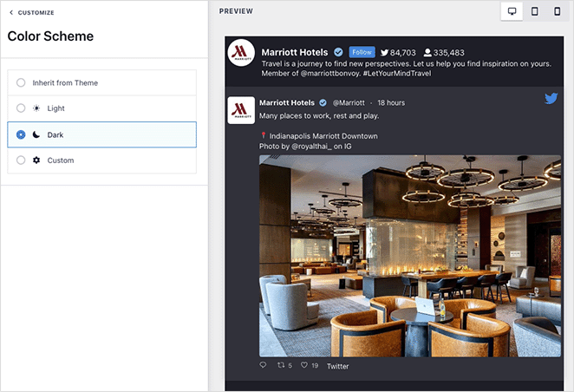Click the verified badge in the header
This screenshot has width=574, height=392.
click(x=338, y=52)
